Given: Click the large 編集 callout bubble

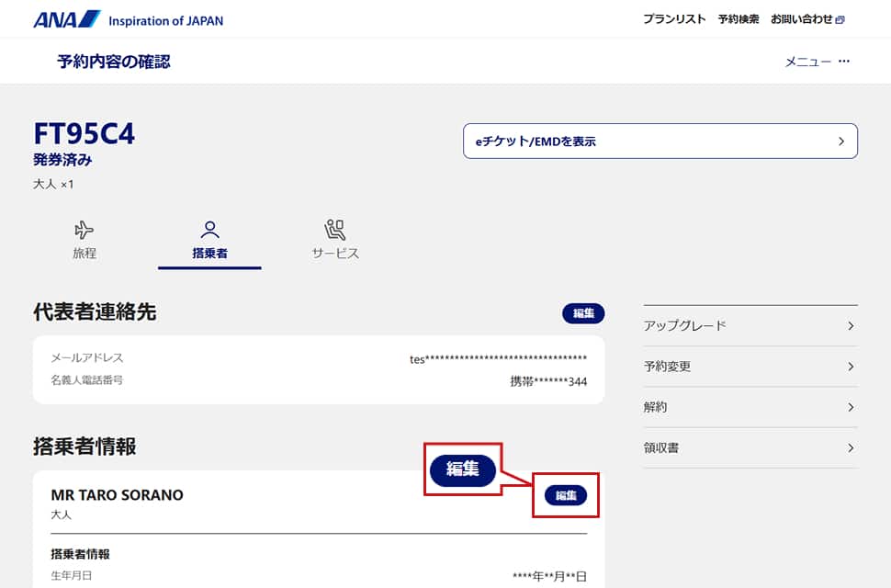Looking at the screenshot, I should (x=463, y=469).
